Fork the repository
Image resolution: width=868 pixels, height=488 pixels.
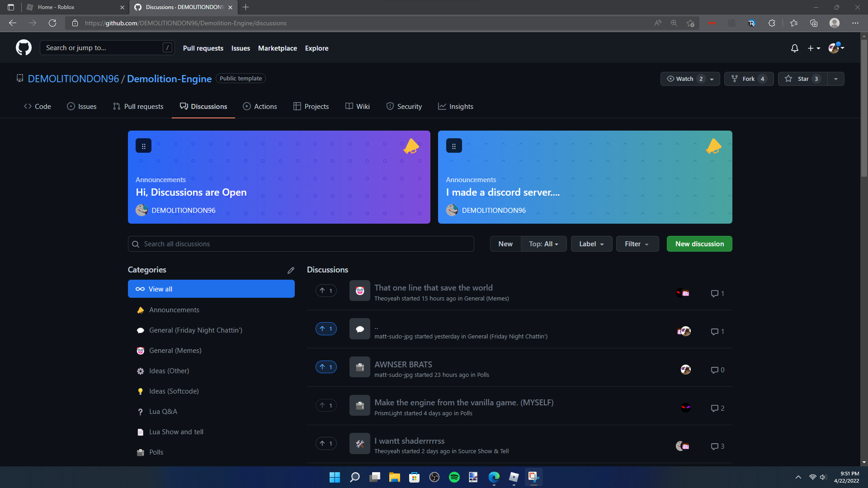tap(749, 79)
